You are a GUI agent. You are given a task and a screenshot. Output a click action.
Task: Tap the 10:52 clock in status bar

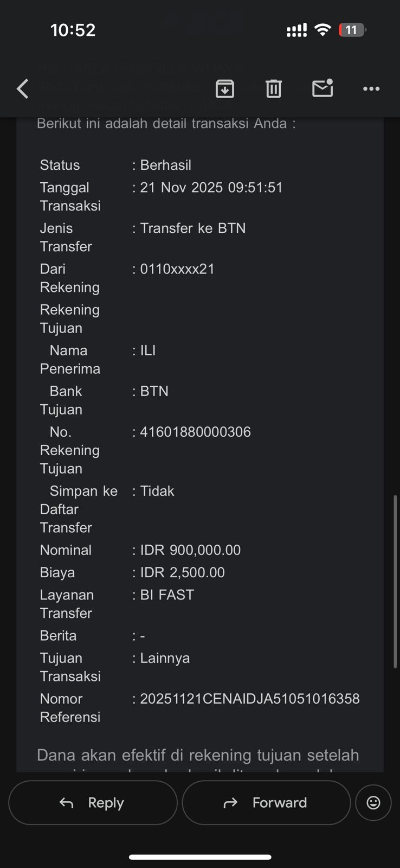[73, 30]
